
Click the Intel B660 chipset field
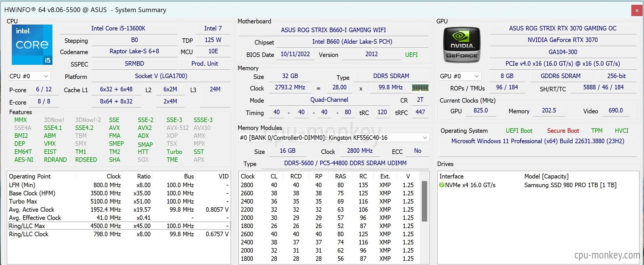point(352,42)
